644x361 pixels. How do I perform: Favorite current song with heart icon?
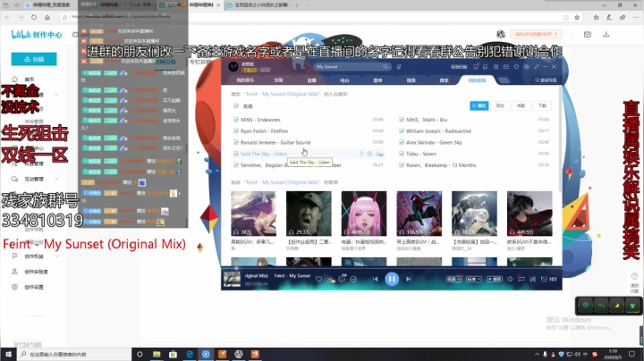[318, 280]
